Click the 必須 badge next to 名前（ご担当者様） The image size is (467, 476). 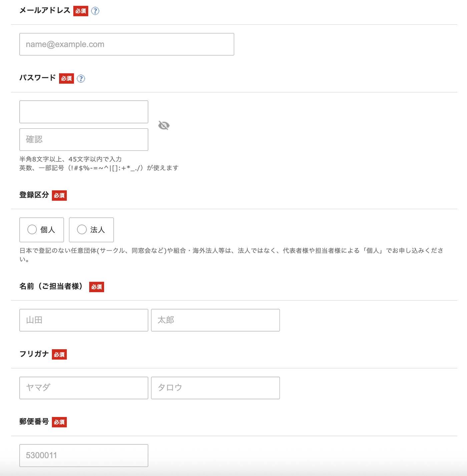pyautogui.click(x=97, y=287)
